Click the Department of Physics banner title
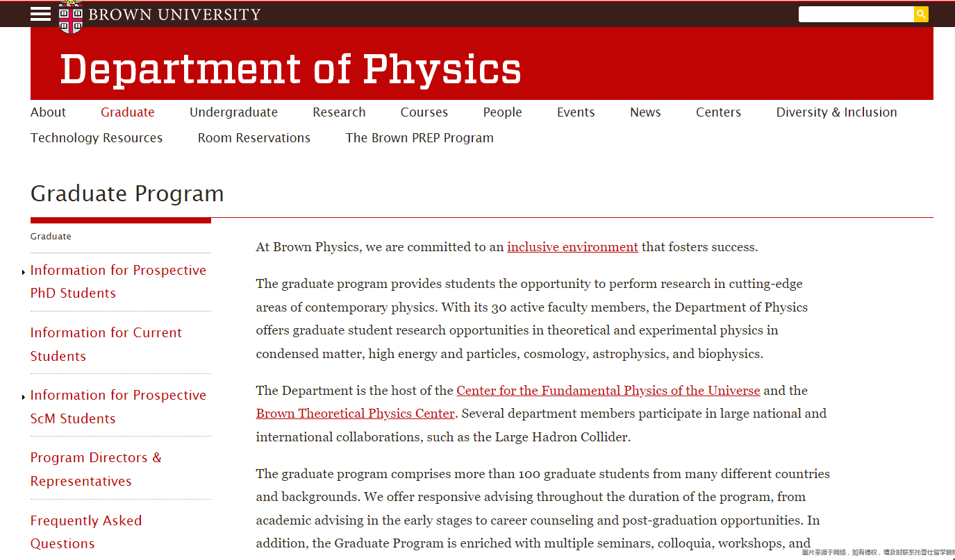The width and height of the screenshot is (955, 560). click(290, 69)
